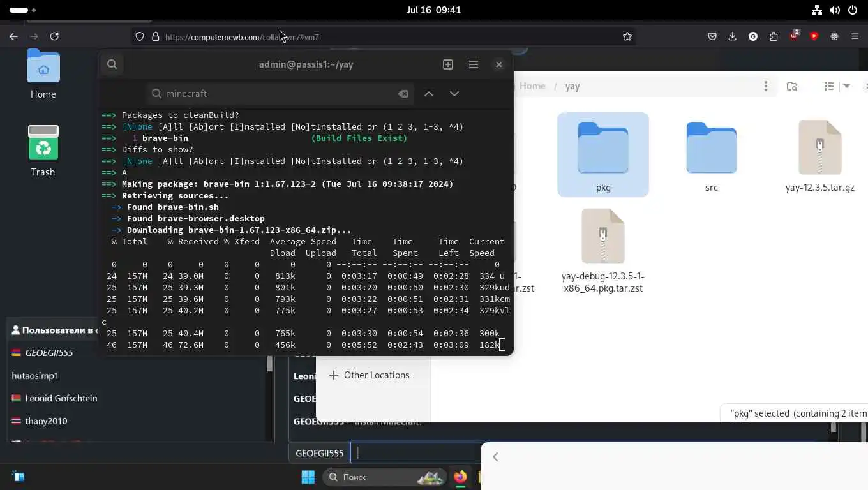Screen dimensions: 868x490
Task: Select user GEOEGII555 in users list
Action: tap(49, 353)
